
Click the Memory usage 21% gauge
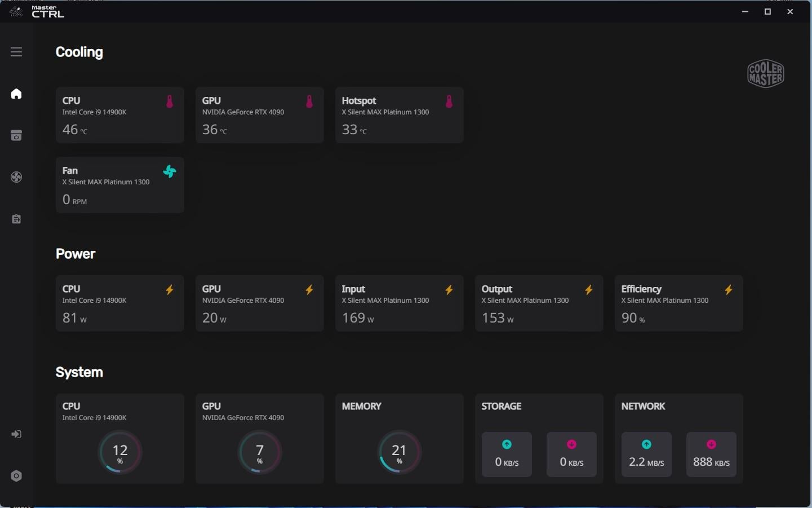(x=399, y=452)
